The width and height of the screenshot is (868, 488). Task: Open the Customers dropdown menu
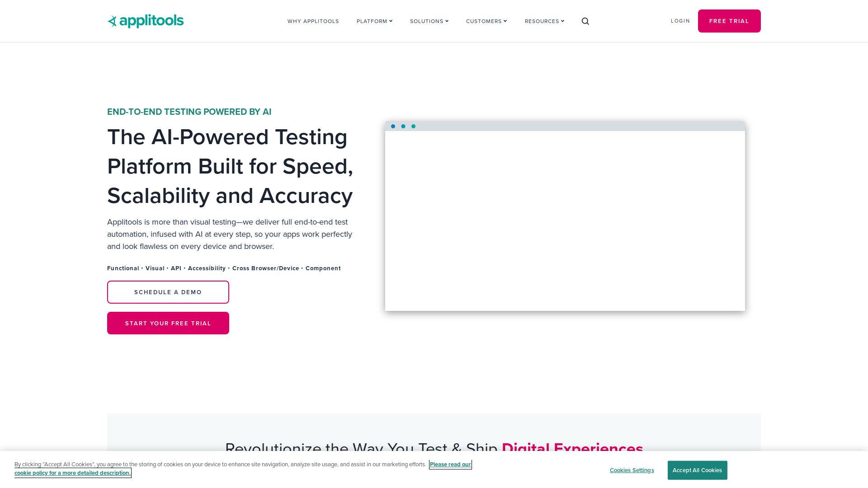pos(486,21)
